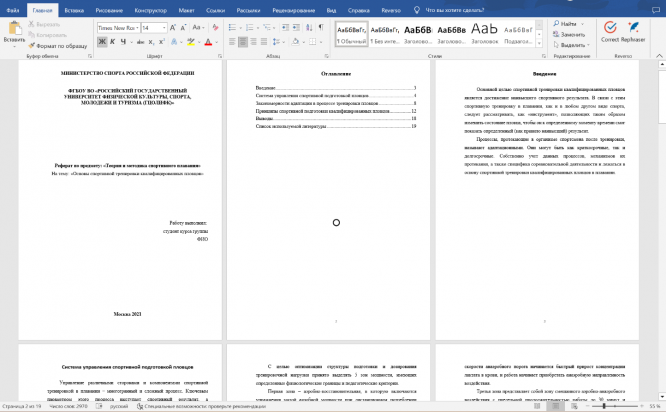Image resolution: width=666 pixels, height=412 pixels.
Task: Apply the Обычный style
Action: pyautogui.click(x=351, y=34)
